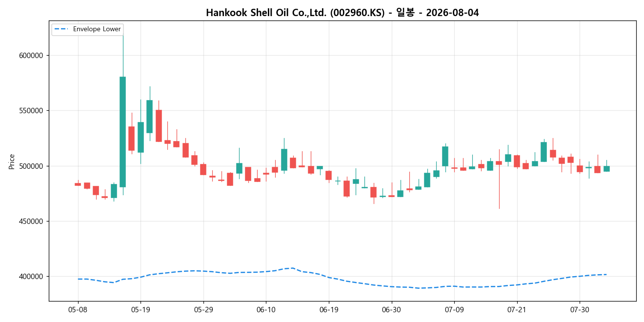Click the 07-30 x-axis date label
The image size is (644, 322).
(x=579, y=310)
